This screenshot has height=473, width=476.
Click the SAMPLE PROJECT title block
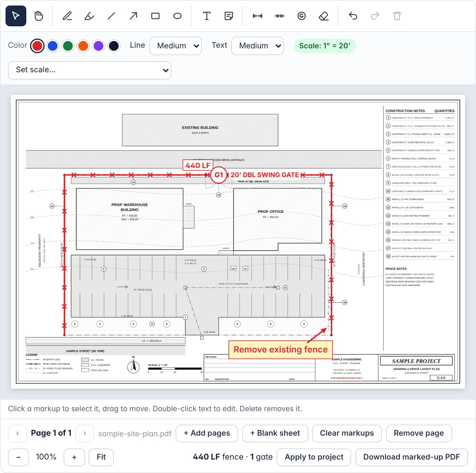click(x=416, y=361)
